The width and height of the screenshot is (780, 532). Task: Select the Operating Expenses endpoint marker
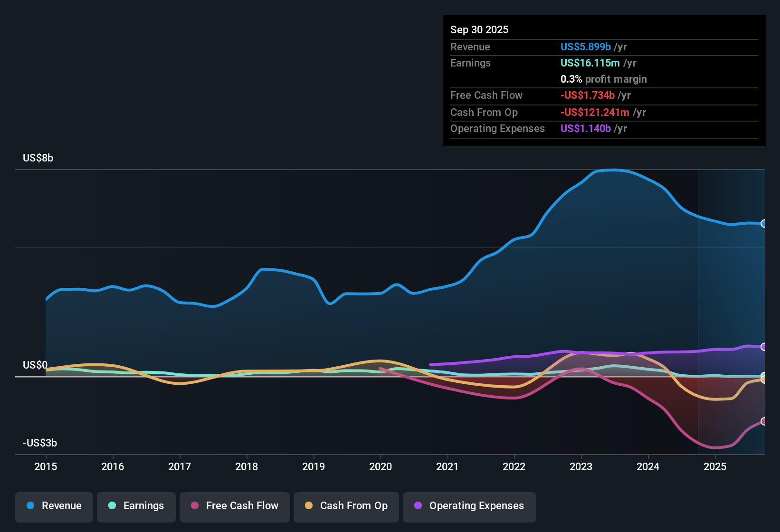(x=763, y=347)
